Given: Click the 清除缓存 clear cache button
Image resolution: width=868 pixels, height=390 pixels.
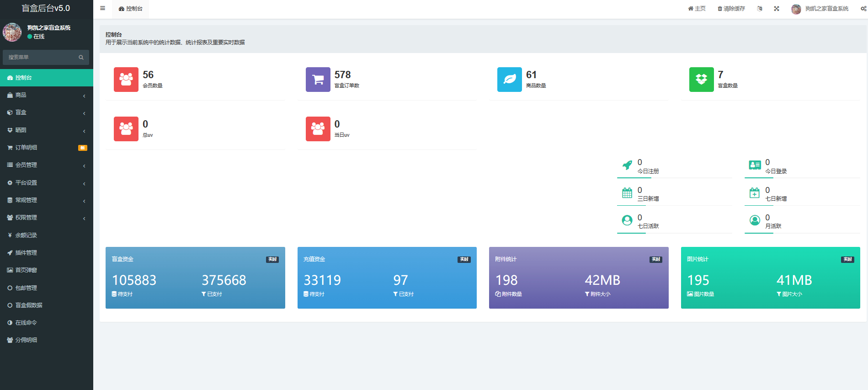Looking at the screenshot, I should pos(731,9).
